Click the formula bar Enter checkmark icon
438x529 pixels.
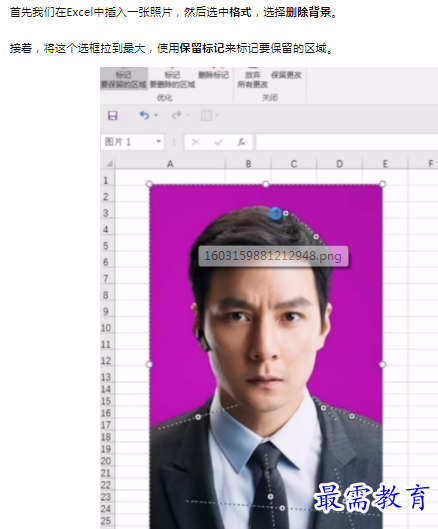tap(218, 142)
